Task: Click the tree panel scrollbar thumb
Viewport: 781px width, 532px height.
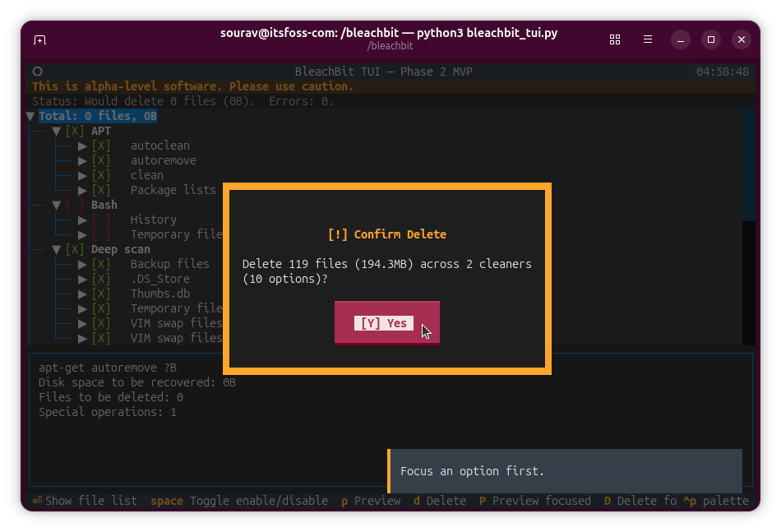Action: (x=749, y=165)
